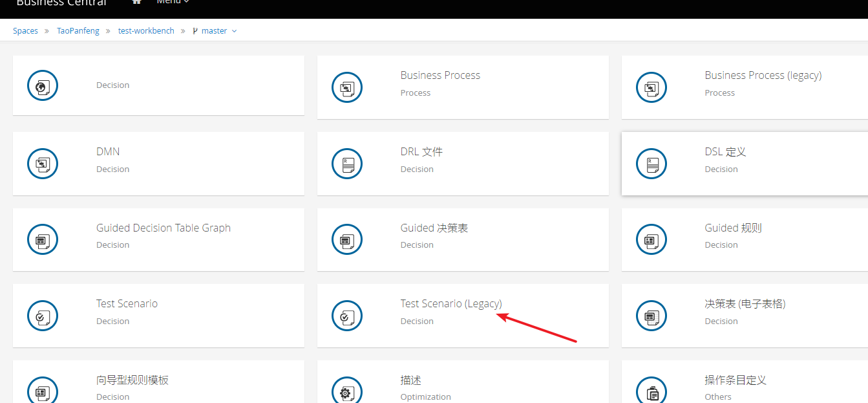
Task: Click the DRL 文件 card icon
Action: [x=347, y=163]
